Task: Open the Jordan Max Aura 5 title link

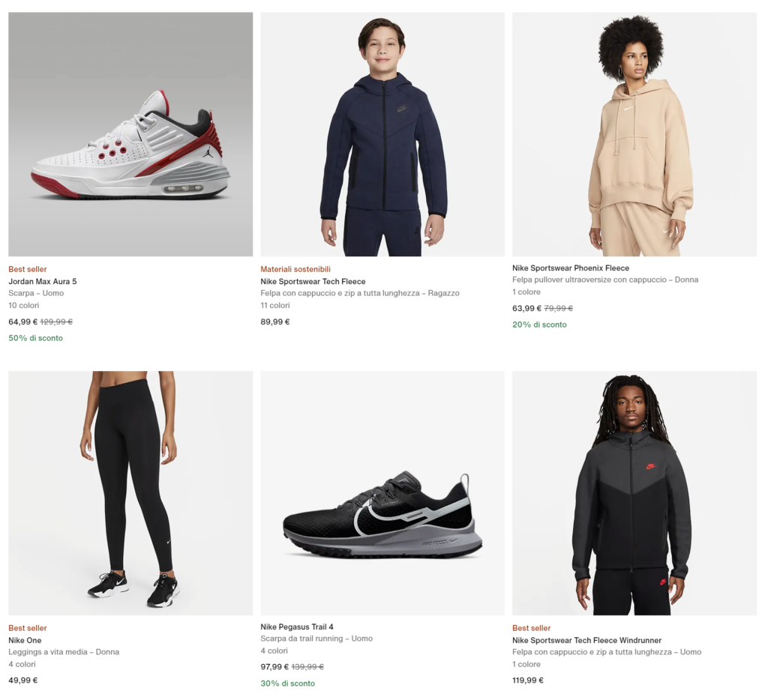Action: tap(43, 282)
